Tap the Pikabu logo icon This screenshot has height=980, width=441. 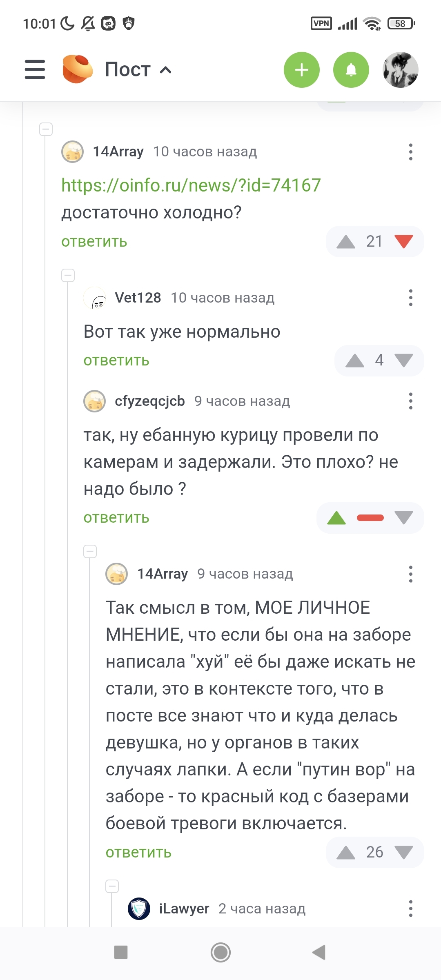click(77, 69)
